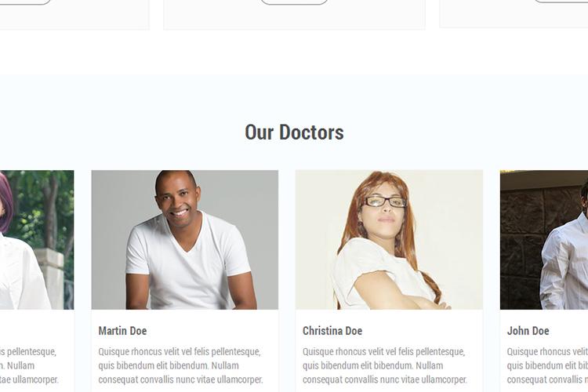This screenshot has width=588, height=392.
Task: Click the cut-off button in the left top card
Action: click(25, 2)
